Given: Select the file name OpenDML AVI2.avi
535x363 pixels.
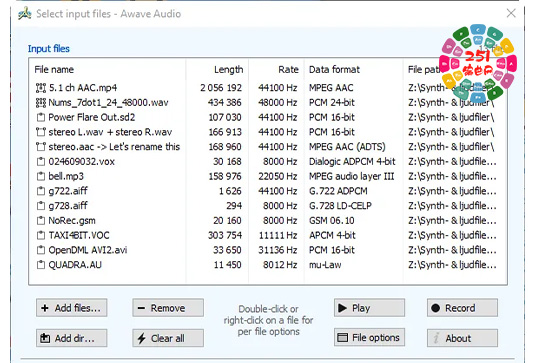Looking at the screenshot, I should tap(88, 250).
